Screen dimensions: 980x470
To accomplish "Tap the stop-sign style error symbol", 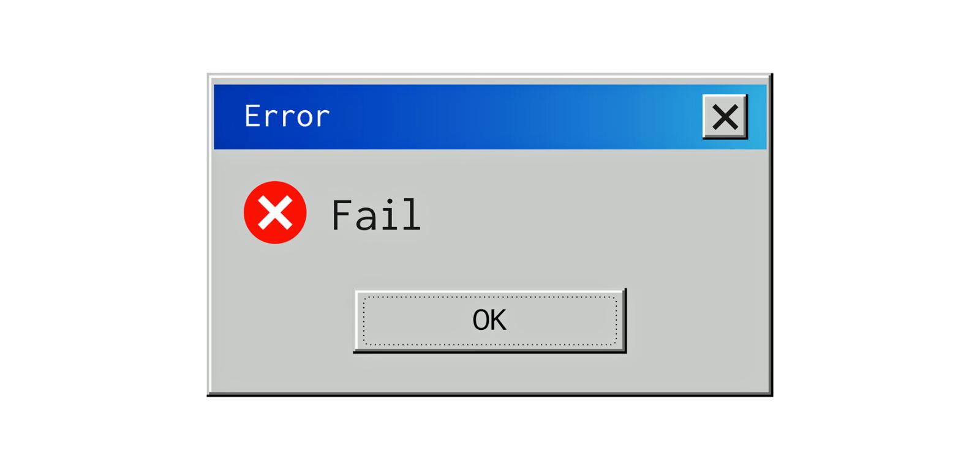I will tap(275, 212).
